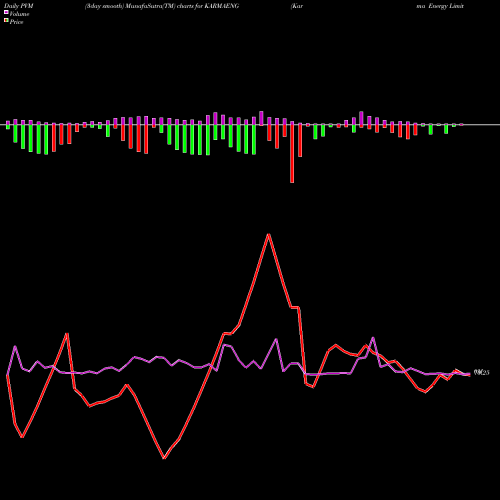Click the Price legend color marker
The width and height of the screenshot is (500, 500).
point(6,20)
